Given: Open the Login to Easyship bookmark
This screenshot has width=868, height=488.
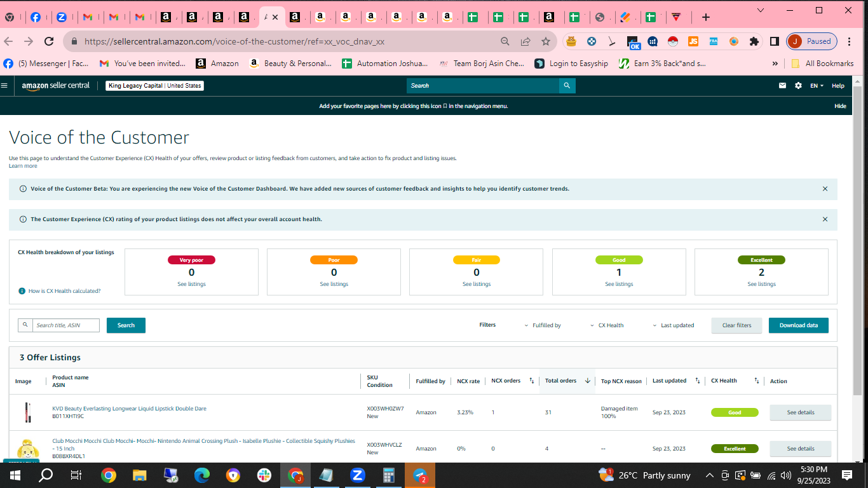Looking at the screenshot, I should 571,64.
